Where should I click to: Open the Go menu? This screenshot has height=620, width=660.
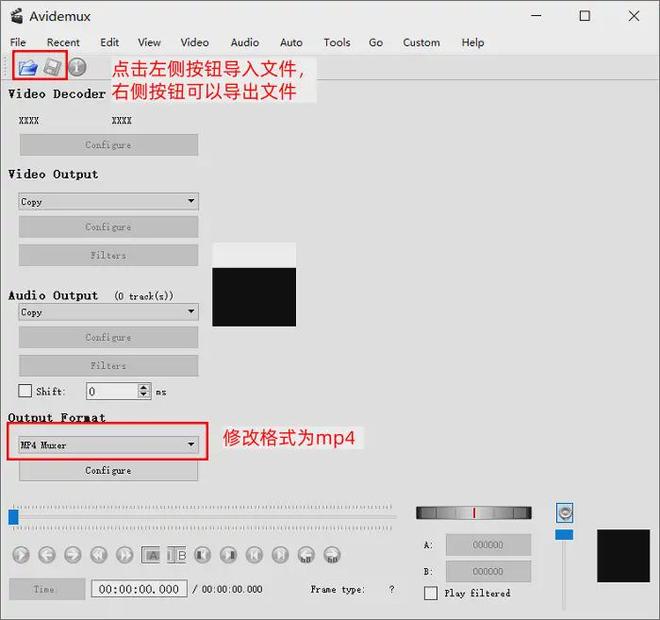pos(376,43)
